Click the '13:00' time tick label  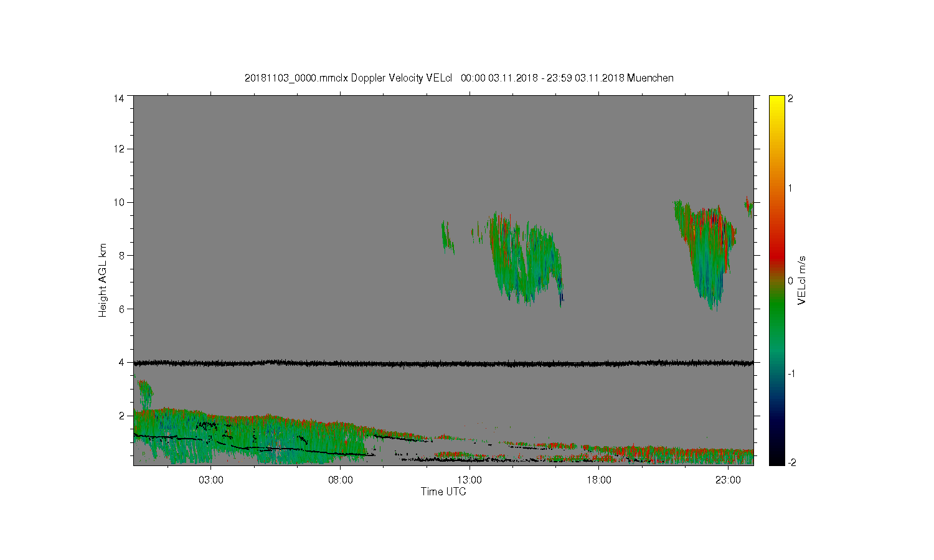[469, 480]
